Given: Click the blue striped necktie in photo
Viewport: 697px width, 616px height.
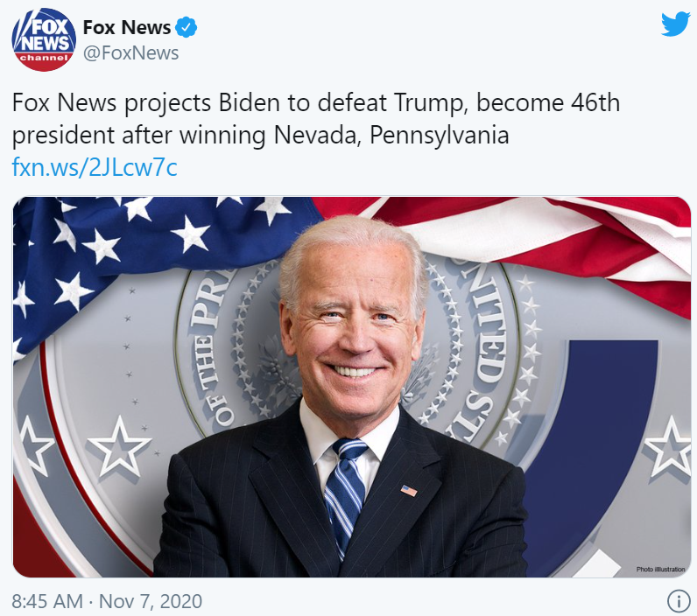Looking at the screenshot, I should (345, 493).
